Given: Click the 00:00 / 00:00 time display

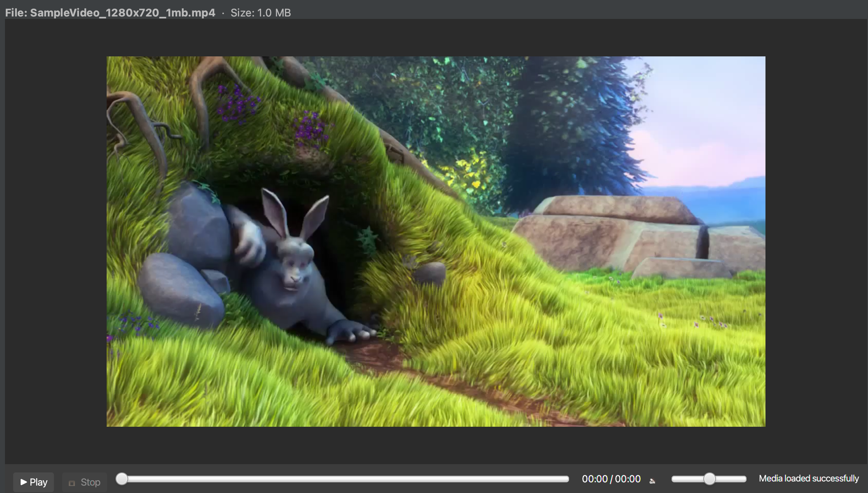Looking at the screenshot, I should pos(611,479).
